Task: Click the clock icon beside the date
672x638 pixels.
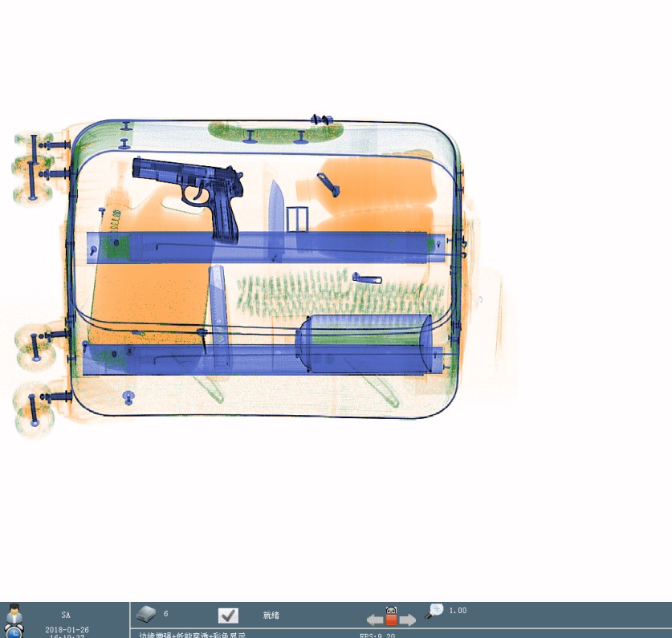Action: pyautogui.click(x=14, y=632)
